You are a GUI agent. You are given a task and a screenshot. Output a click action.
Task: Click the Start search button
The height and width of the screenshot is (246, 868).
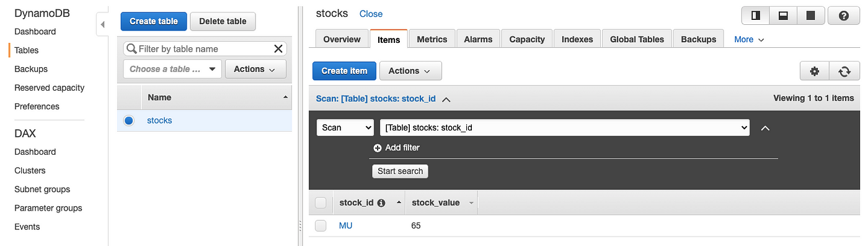pyautogui.click(x=400, y=171)
